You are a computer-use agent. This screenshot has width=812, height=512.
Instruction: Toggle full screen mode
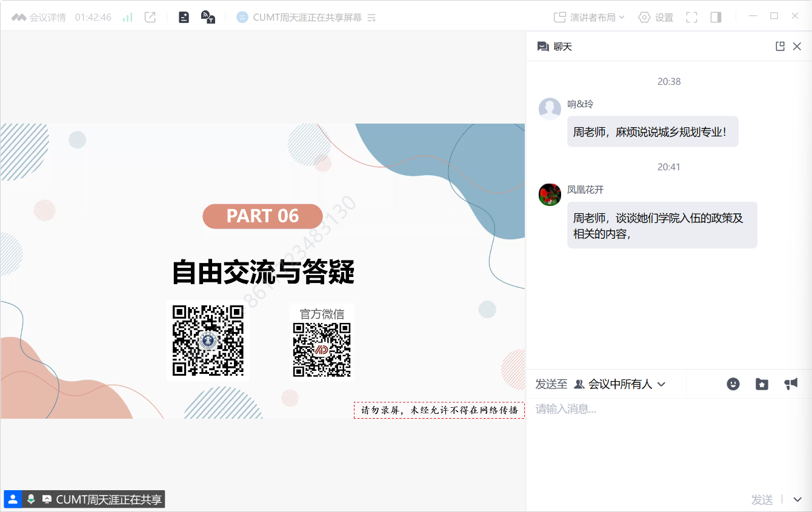pos(691,18)
